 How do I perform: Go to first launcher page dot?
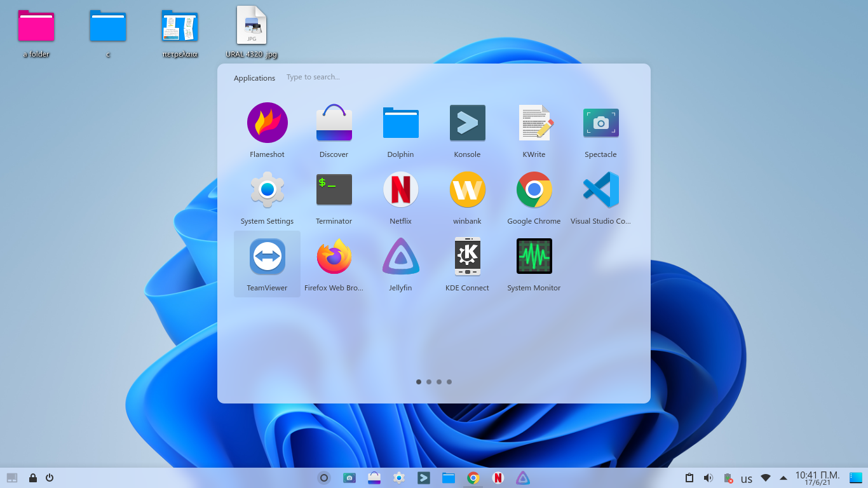[419, 382]
